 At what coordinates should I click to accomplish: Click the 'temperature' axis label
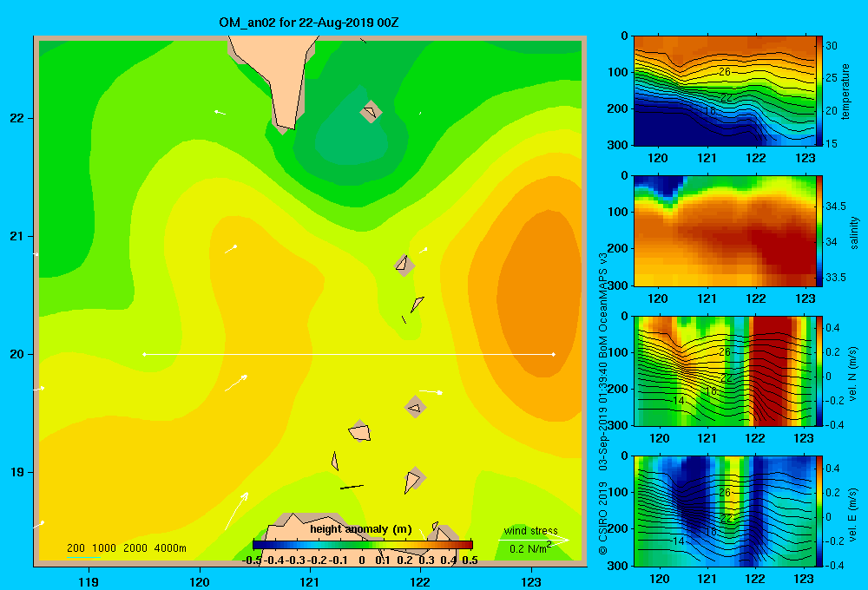845,91
